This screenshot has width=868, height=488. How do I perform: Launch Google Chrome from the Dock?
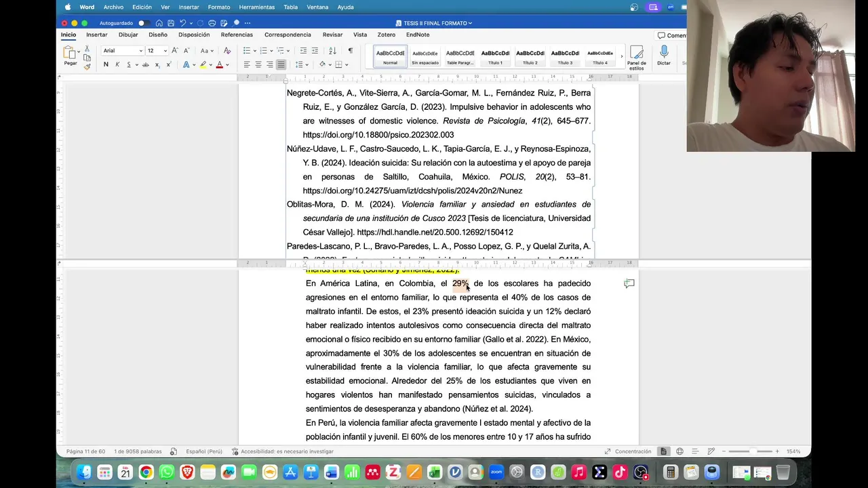pos(146,472)
